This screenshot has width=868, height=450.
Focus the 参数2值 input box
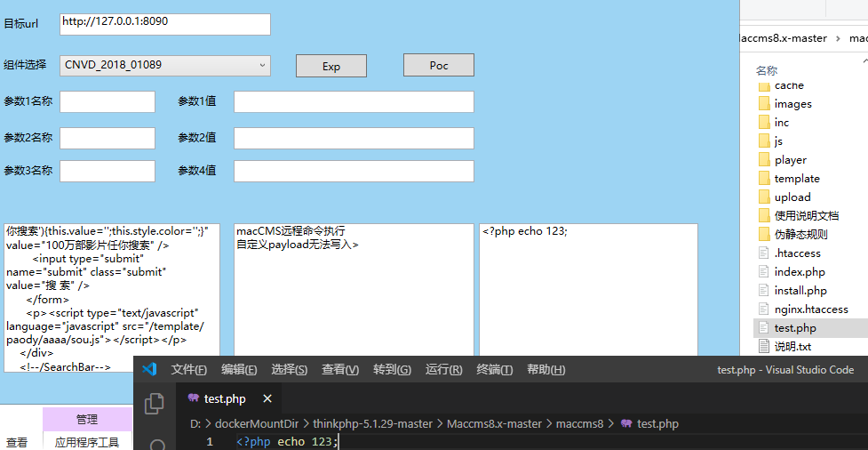(354, 138)
